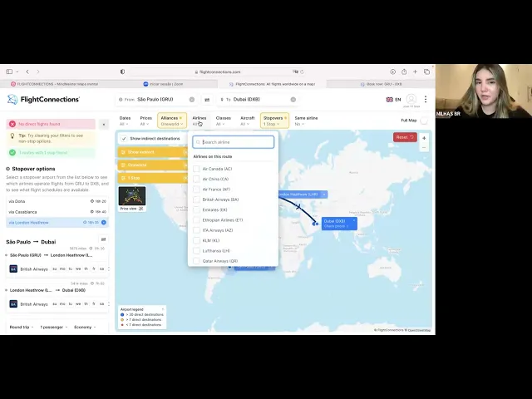Check Air China (CA) airline
The width and height of the screenshot is (532, 399).
[196, 179]
